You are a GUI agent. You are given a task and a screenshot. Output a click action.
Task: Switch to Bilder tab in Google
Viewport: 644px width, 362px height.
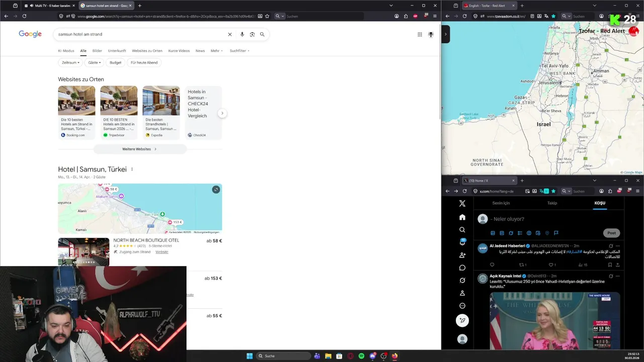(x=97, y=51)
